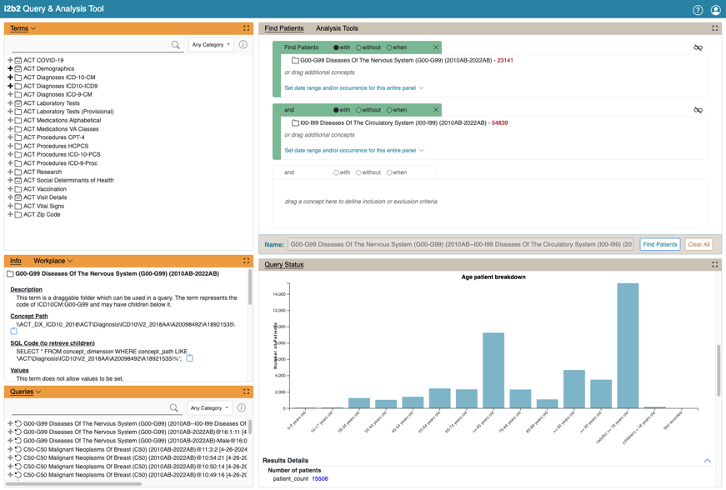Open the Workplace tab
The height and width of the screenshot is (490, 726).
52,261
